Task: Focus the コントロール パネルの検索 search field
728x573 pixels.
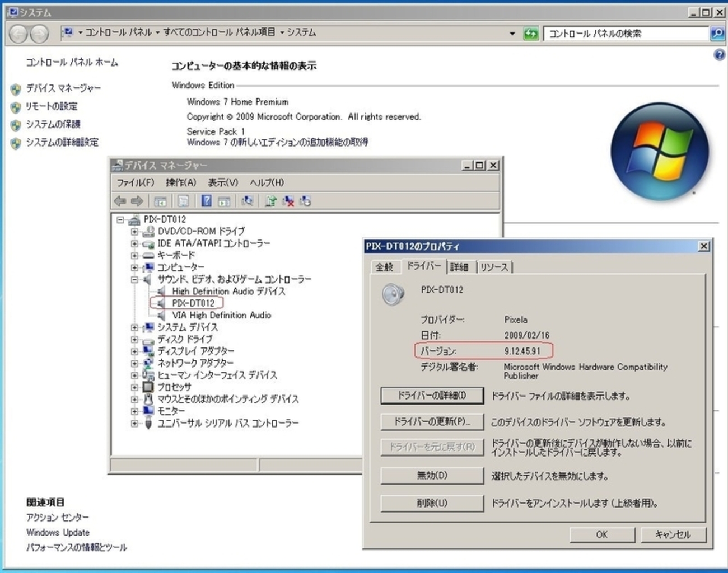Action: tap(626, 34)
